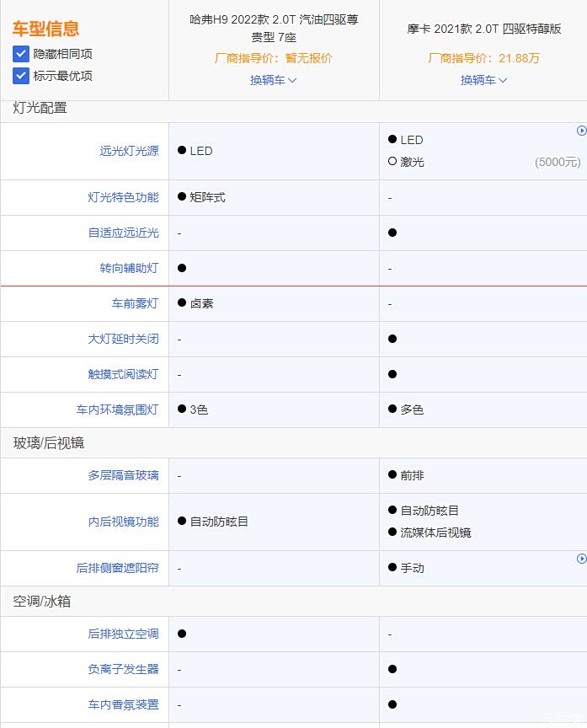587x728 pixels.
Task: Click play icon in 远光灯光源 row
Action: click(x=581, y=131)
